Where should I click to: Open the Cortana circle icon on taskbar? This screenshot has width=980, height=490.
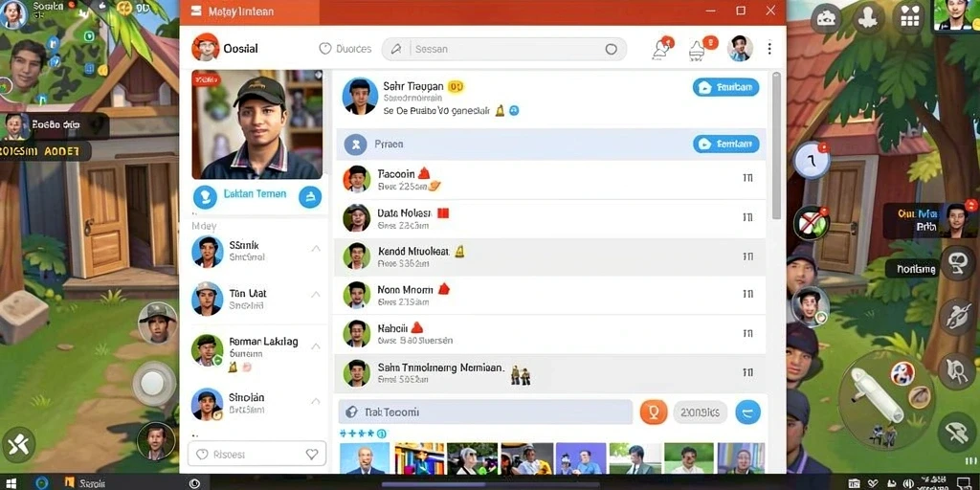(x=42, y=482)
